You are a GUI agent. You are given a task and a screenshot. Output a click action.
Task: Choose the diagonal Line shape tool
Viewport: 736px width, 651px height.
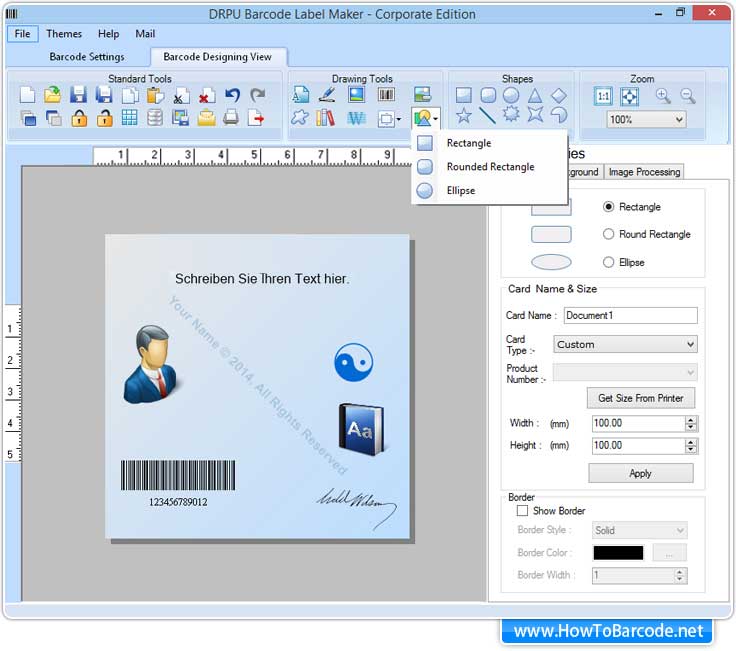[487, 115]
